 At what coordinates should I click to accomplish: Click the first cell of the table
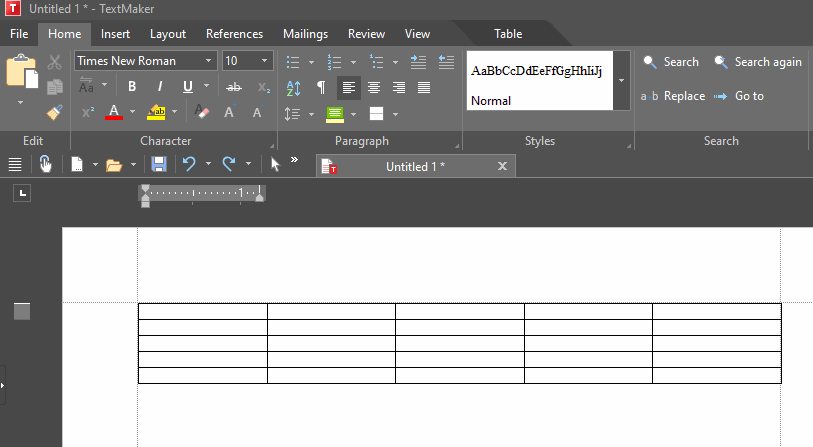(202, 311)
